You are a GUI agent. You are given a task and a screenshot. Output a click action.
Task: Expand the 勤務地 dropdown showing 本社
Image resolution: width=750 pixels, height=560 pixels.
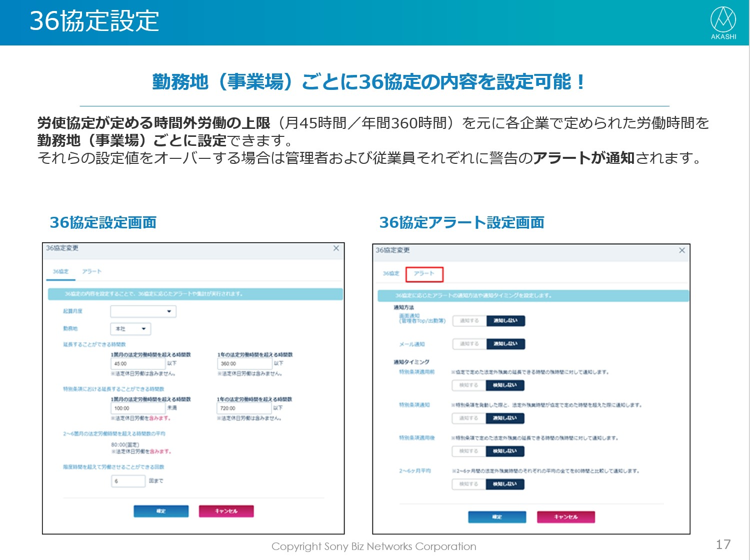click(130, 329)
